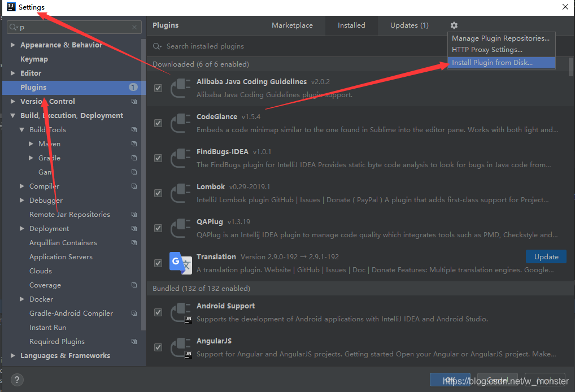Expand the Debugger node
575x392 pixels.
tap(22, 200)
